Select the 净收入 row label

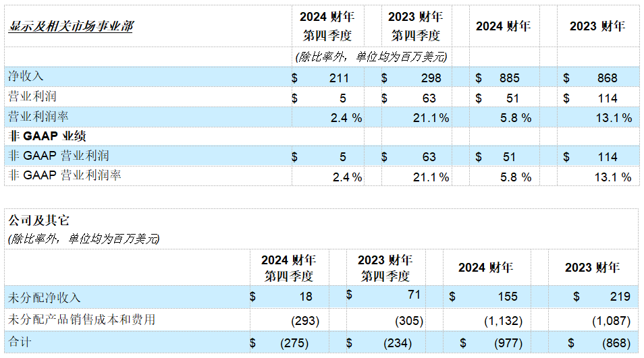click(26, 77)
